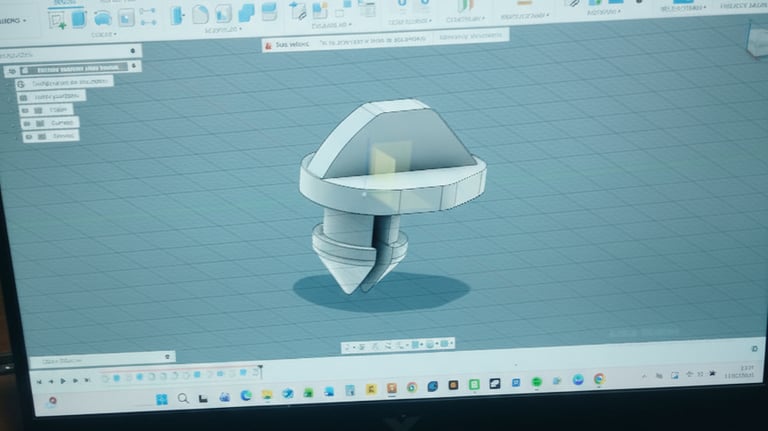
Task: Click the timeline end marker
Action: (261, 371)
